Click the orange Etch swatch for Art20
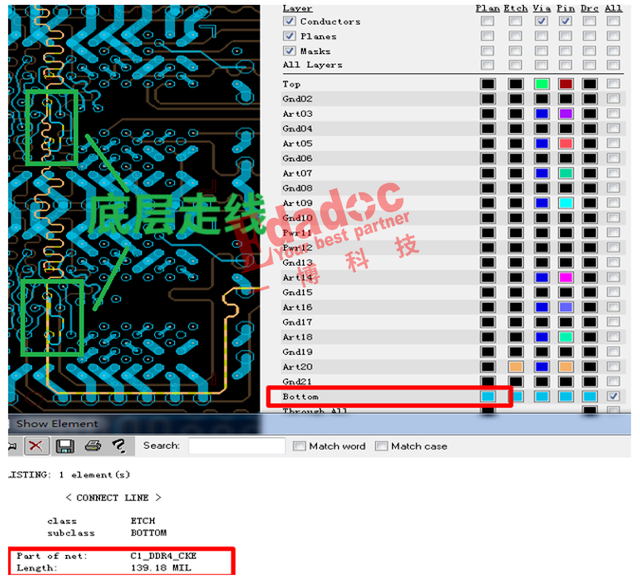 [x=515, y=367]
